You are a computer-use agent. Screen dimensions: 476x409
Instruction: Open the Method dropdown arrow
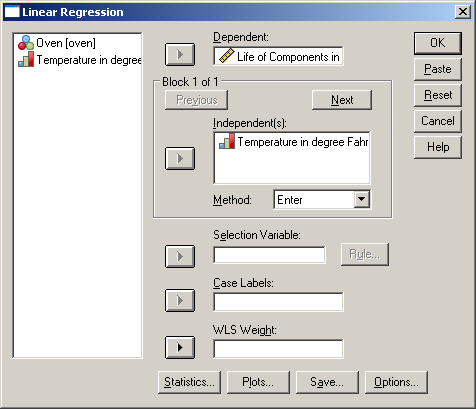pos(361,200)
